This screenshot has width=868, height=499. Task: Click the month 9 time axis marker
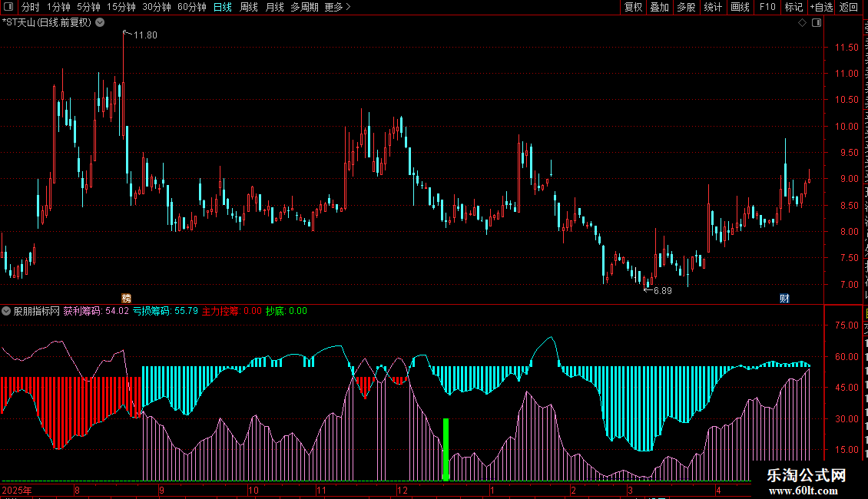click(161, 491)
